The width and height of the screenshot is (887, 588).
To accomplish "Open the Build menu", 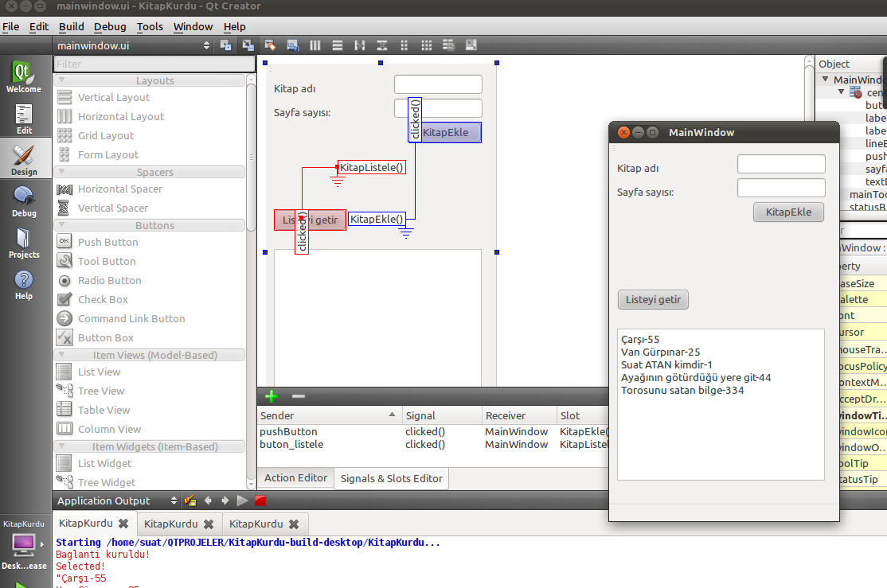I will pos(72,26).
